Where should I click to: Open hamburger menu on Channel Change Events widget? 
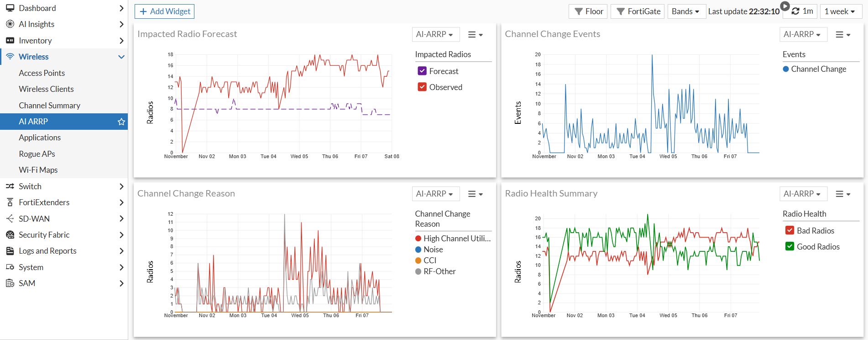pos(842,34)
